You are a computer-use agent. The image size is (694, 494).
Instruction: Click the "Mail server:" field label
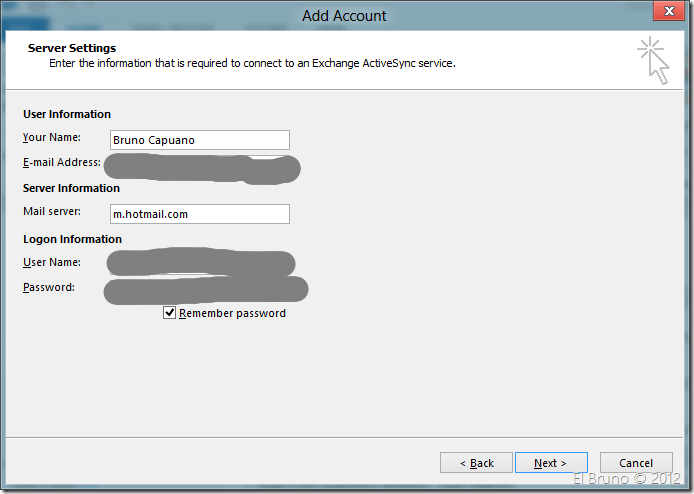(50, 211)
